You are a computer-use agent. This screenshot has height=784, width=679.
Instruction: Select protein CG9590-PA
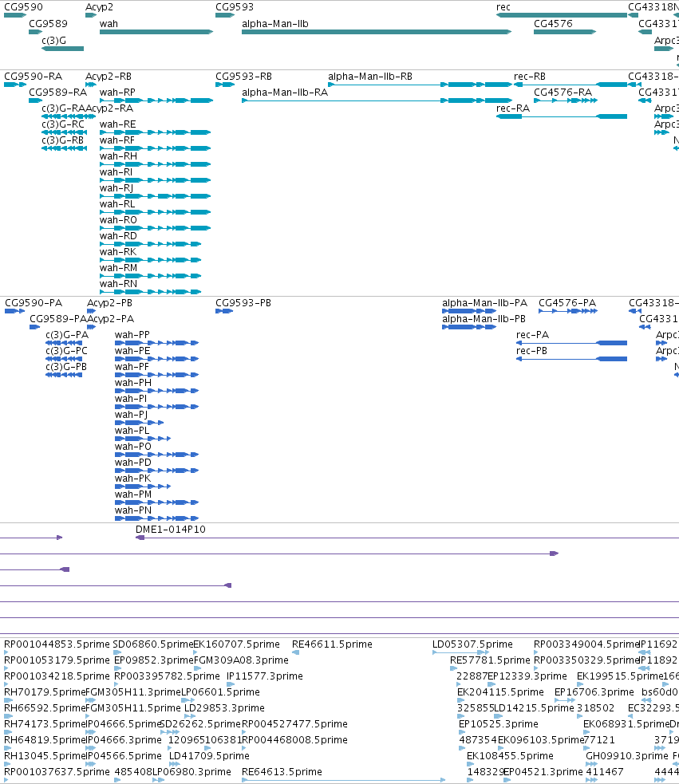tap(14, 311)
